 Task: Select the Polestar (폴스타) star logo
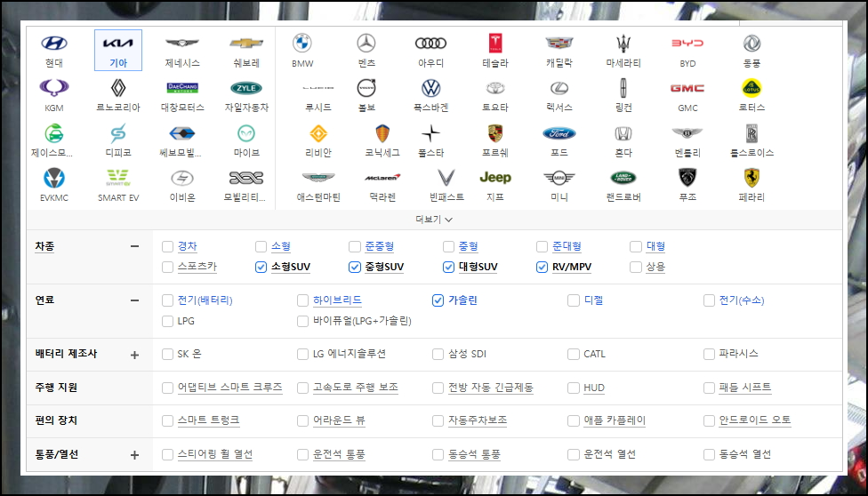[430, 132]
